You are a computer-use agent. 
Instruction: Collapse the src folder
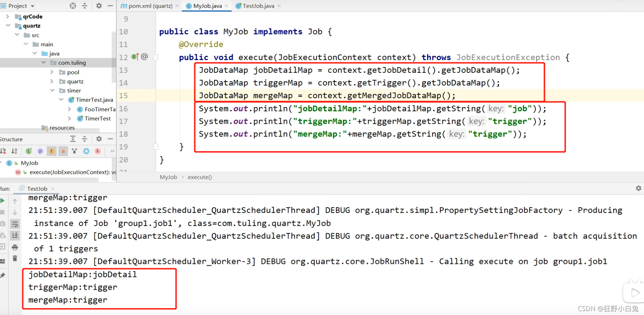(17, 34)
